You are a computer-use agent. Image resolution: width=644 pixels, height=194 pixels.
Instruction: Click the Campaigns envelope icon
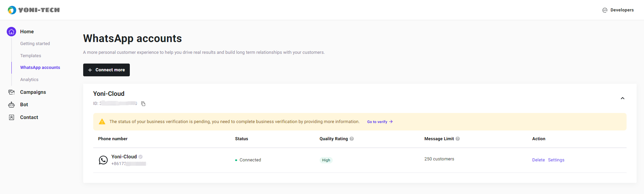tap(11, 92)
